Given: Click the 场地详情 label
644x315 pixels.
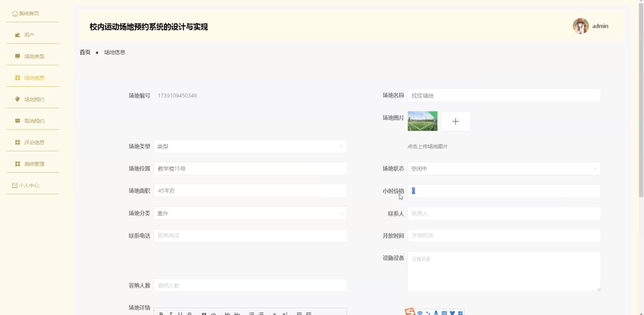Looking at the screenshot, I should [x=139, y=307].
